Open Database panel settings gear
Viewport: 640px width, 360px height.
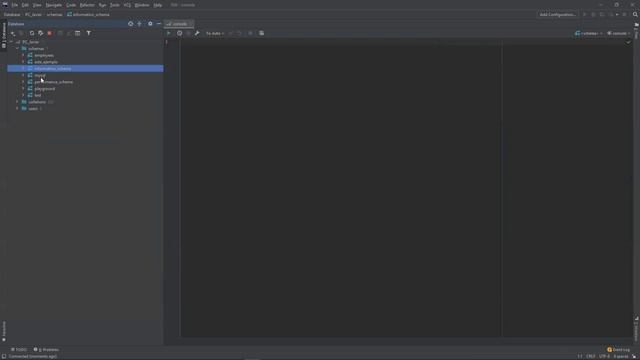click(x=150, y=24)
